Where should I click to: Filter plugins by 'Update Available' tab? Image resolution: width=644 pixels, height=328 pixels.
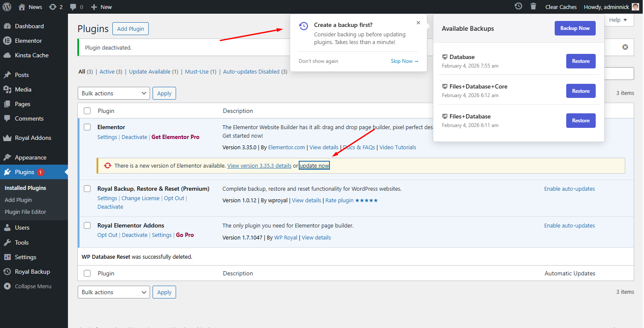click(153, 72)
